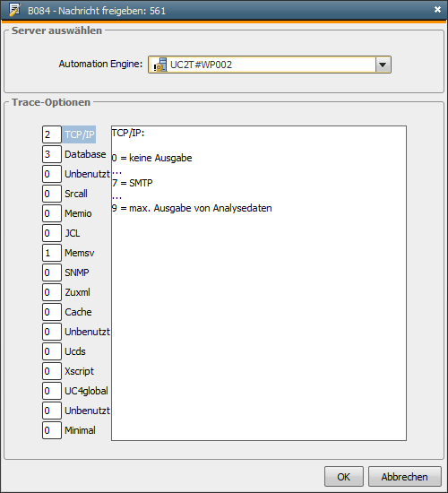The height and width of the screenshot is (493, 448).
Task: Click the Zuxml trace level input
Action: (x=52, y=292)
